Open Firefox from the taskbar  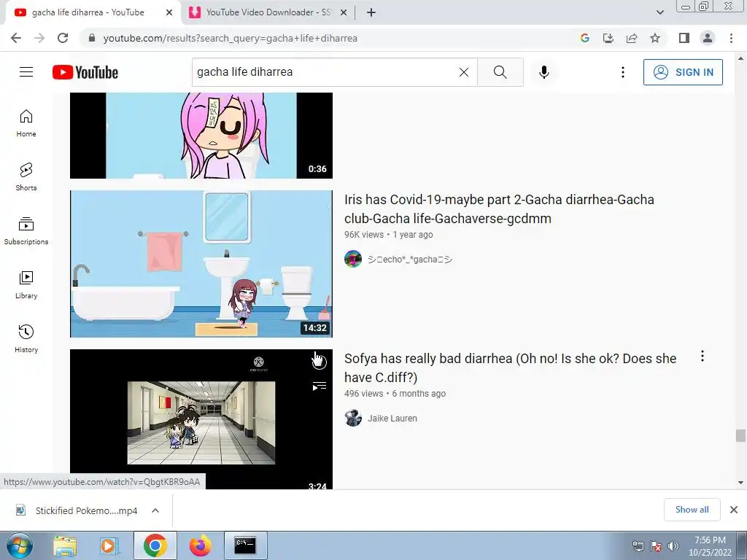200,545
